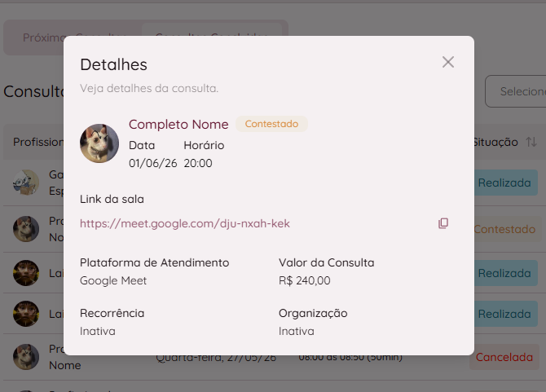The width and height of the screenshot is (546, 392).
Task: Click the cat avatar in the dialog
Action: click(99, 143)
